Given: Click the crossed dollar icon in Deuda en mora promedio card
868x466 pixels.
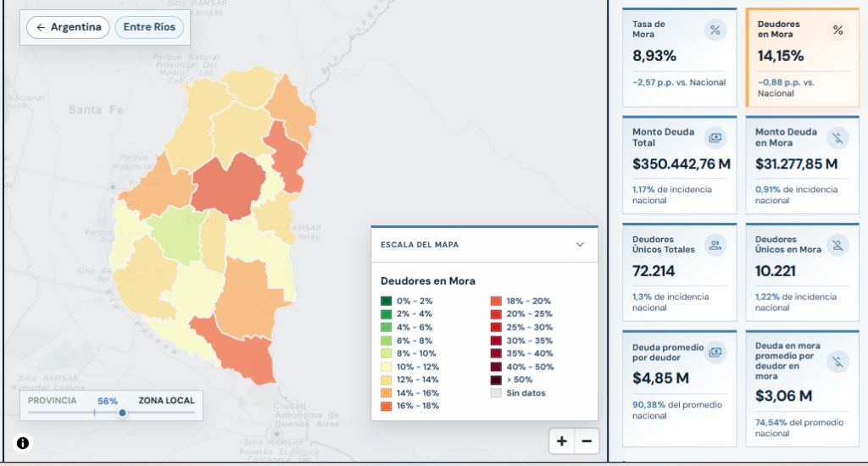Looking at the screenshot, I should click(x=837, y=362).
